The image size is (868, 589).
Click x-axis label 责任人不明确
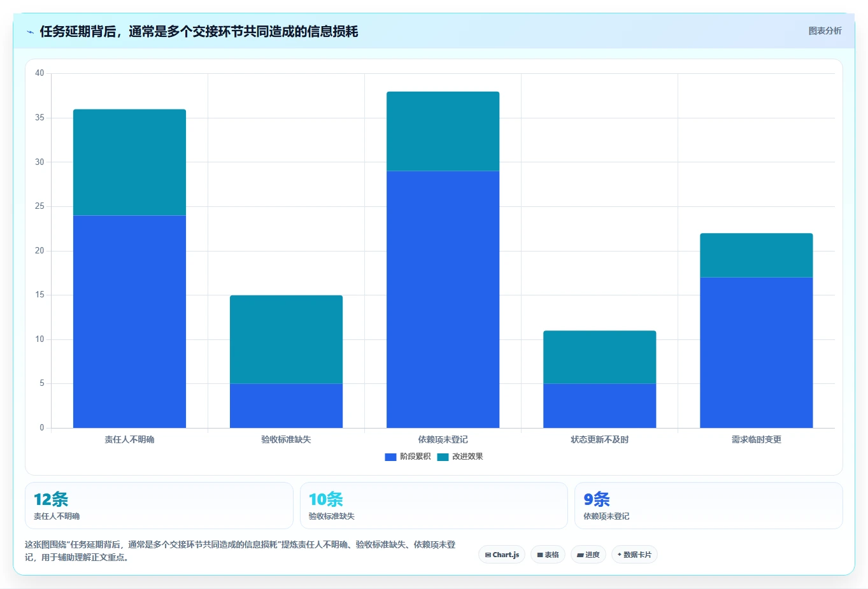pos(129,439)
